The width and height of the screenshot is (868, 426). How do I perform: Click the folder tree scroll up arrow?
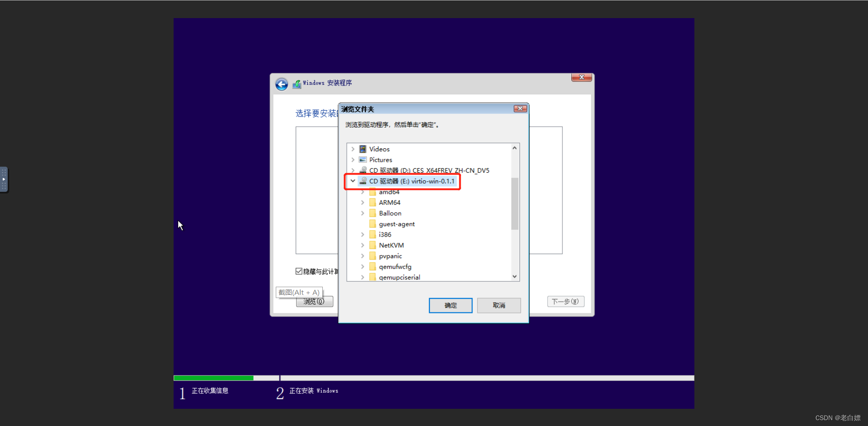click(514, 148)
